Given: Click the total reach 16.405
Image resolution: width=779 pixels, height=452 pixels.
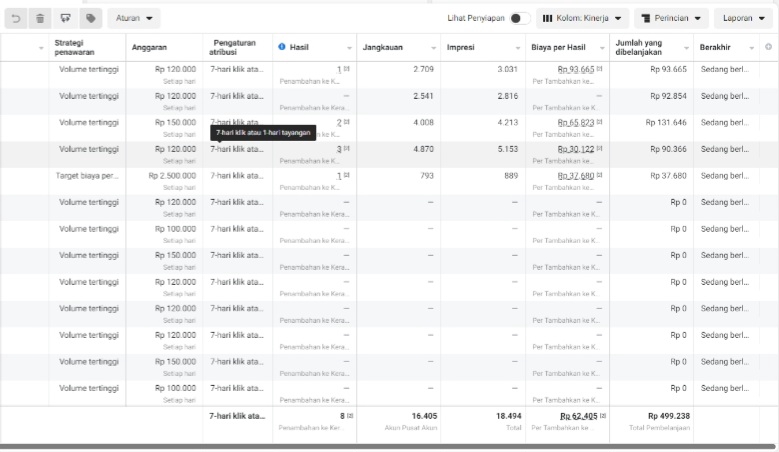Looking at the screenshot, I should [x=424, y=416].
